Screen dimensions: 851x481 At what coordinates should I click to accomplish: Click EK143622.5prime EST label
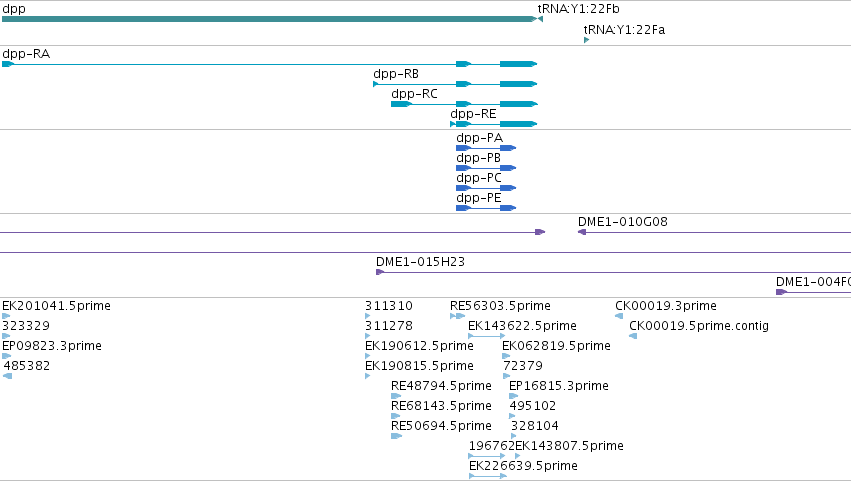pos(522,326)
